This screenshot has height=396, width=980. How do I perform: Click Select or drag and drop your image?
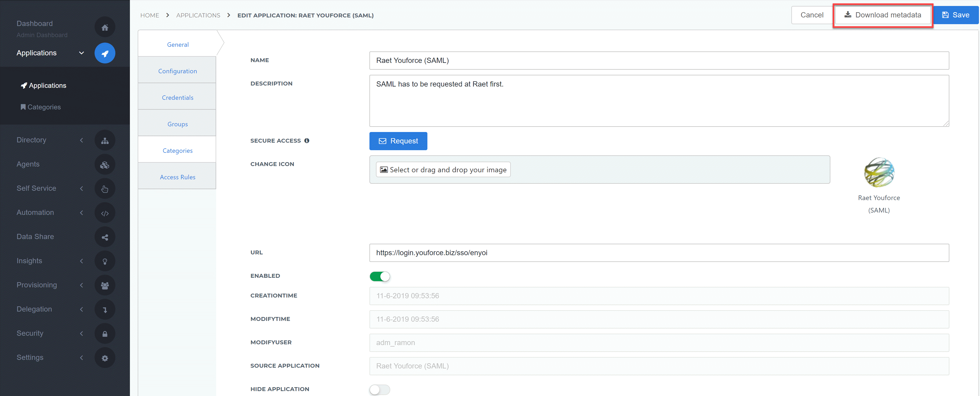point(443,170)
